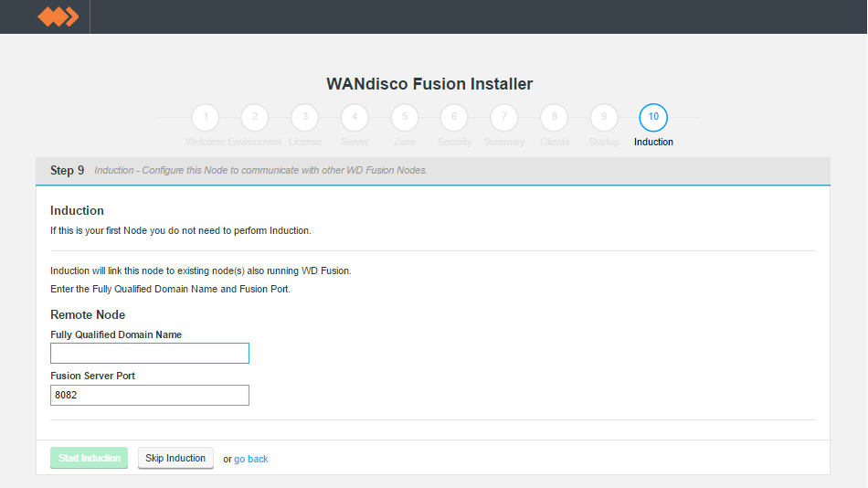Viewport: 868px width, 488px height.
Task: Go to step 4 Server circle
Action: click(355, 117)
